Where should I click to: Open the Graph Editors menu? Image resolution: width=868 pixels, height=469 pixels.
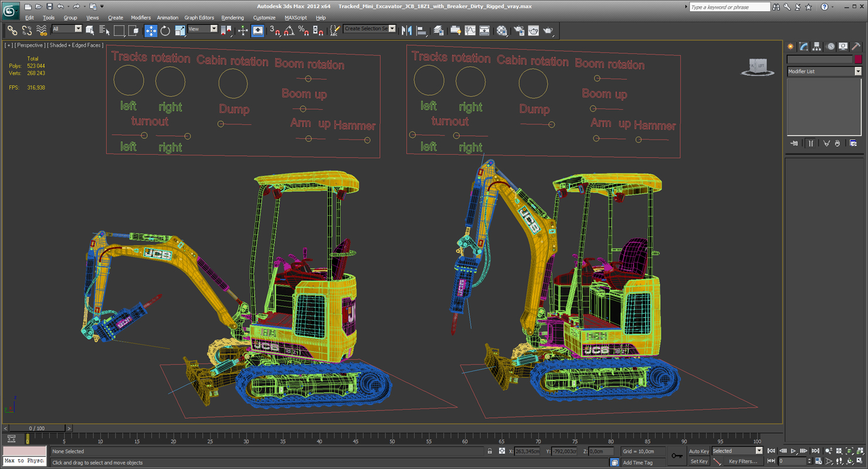pyautogui.click(x=199, y=18)
